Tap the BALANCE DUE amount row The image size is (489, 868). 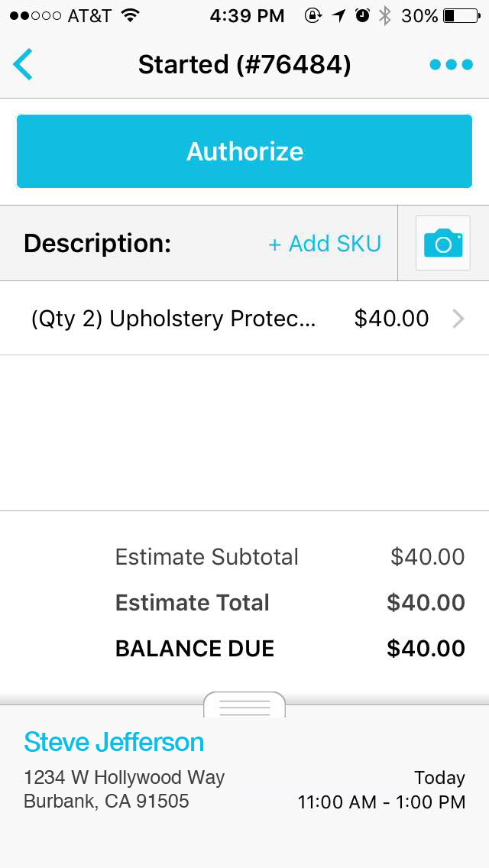(x=290, y=649)
